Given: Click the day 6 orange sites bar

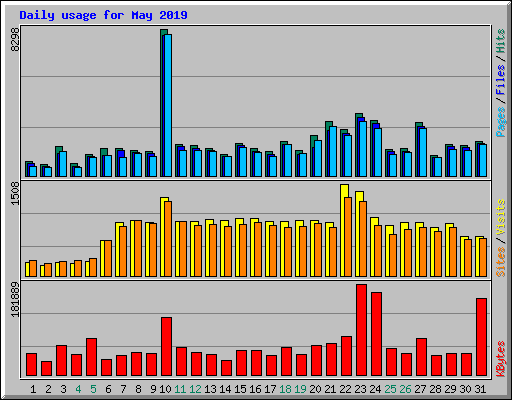Looking at the screenshot, I should pyautogui.click(x=108, y=258).
